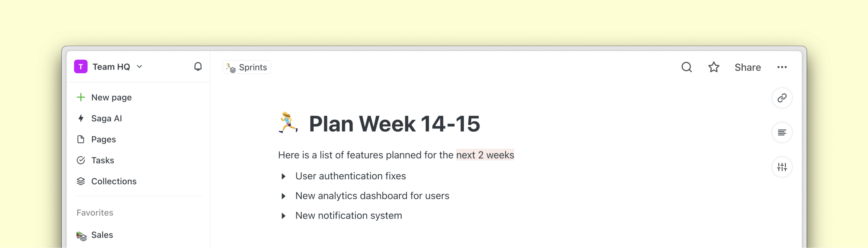Screen dimensions: 868x248
Task: Star this page as a favorite
Action: click(714, 67)
